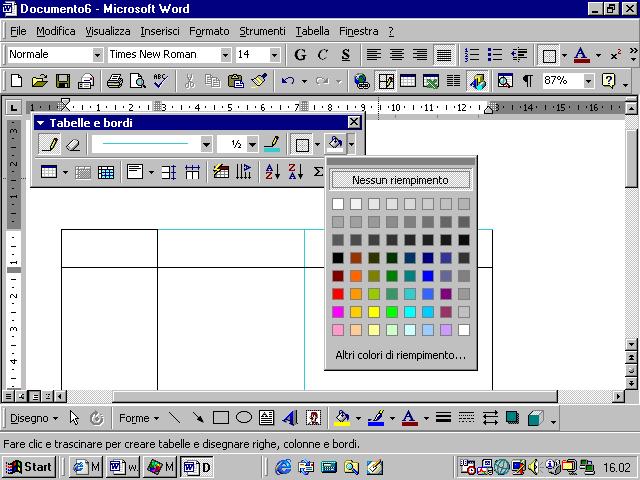The width and height of the screenshot is (640, 480).
Task: Insert Clip Art from Drawing toolbar
Action: [x=313, y=418]
